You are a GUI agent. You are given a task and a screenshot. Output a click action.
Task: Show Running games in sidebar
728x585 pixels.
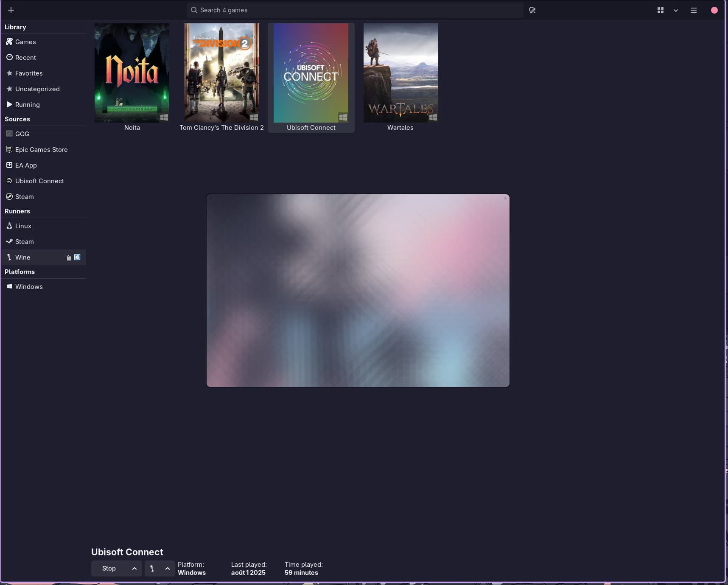pyautogui.click(x=27, y=105)
